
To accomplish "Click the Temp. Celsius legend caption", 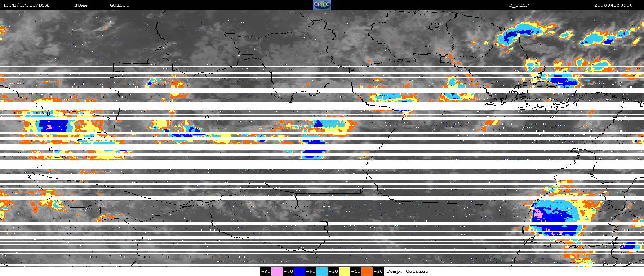I will pos(407,272).
